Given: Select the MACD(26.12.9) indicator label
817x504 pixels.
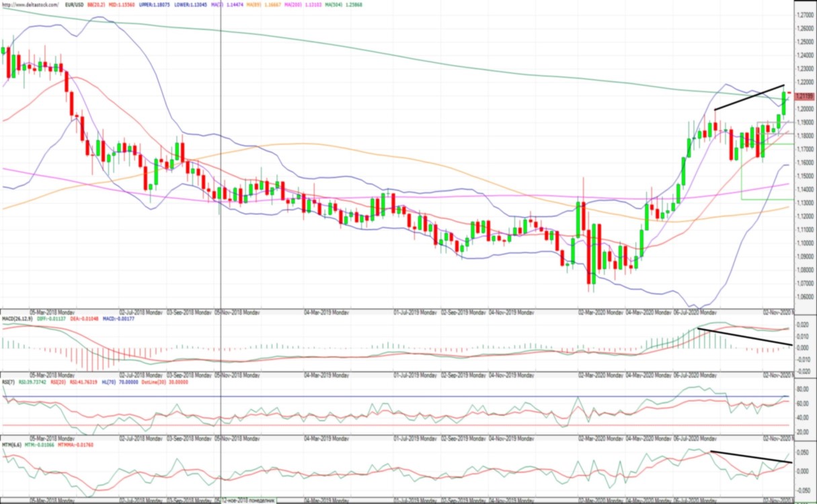Looking at the screenshot, I should tap(17, 319).
